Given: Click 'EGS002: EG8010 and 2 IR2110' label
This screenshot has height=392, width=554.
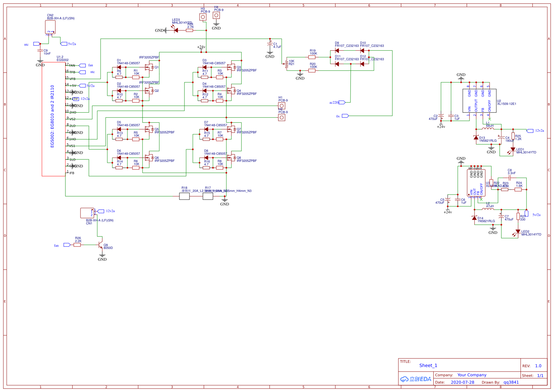Looking at the screenshot, I should point(52,116).
